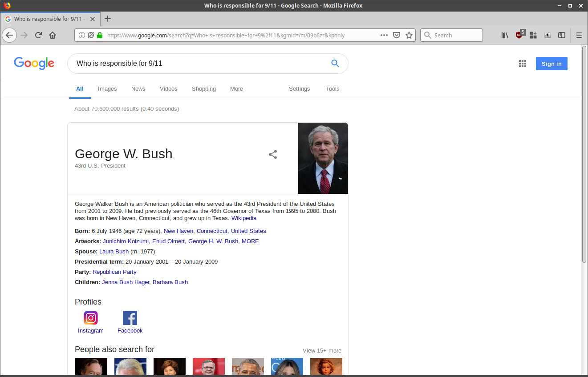This screenshot has width=588, height=377.
Task: Open the uBlock Origin extension popup
Action: [x=519, y=35]
